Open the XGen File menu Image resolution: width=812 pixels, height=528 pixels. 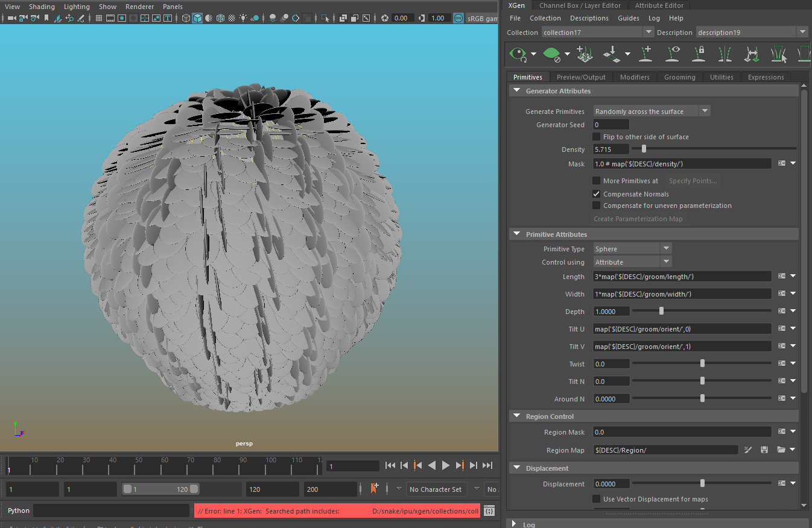[515, 18]
